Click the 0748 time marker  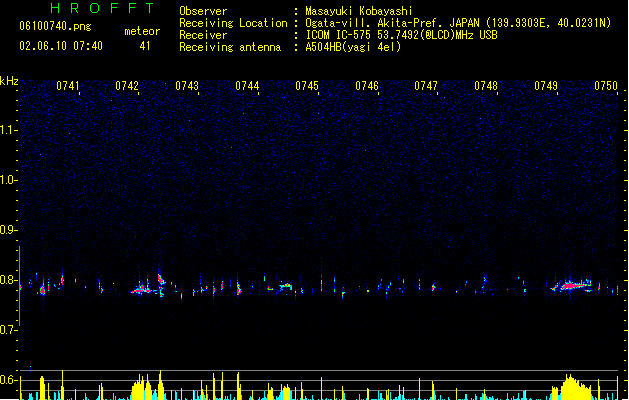(x=486, y=86)
